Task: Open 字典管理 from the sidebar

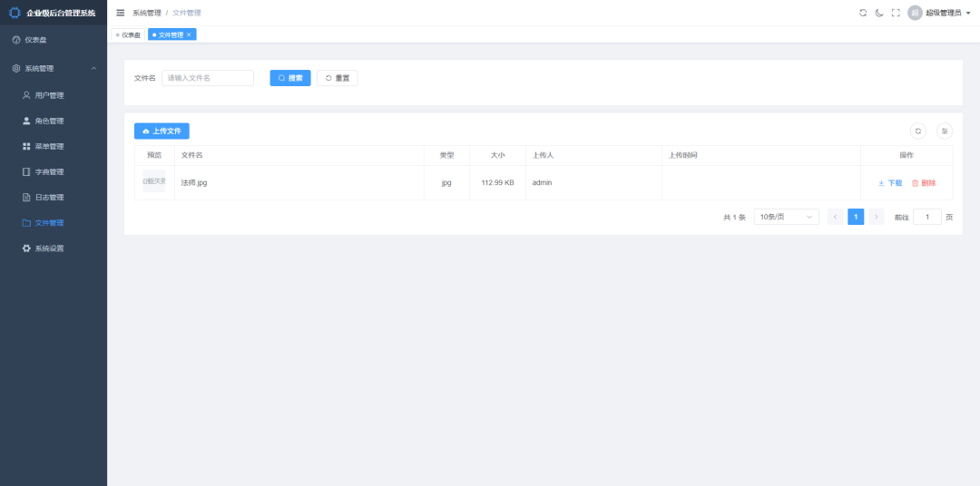Action: (54, 171)
